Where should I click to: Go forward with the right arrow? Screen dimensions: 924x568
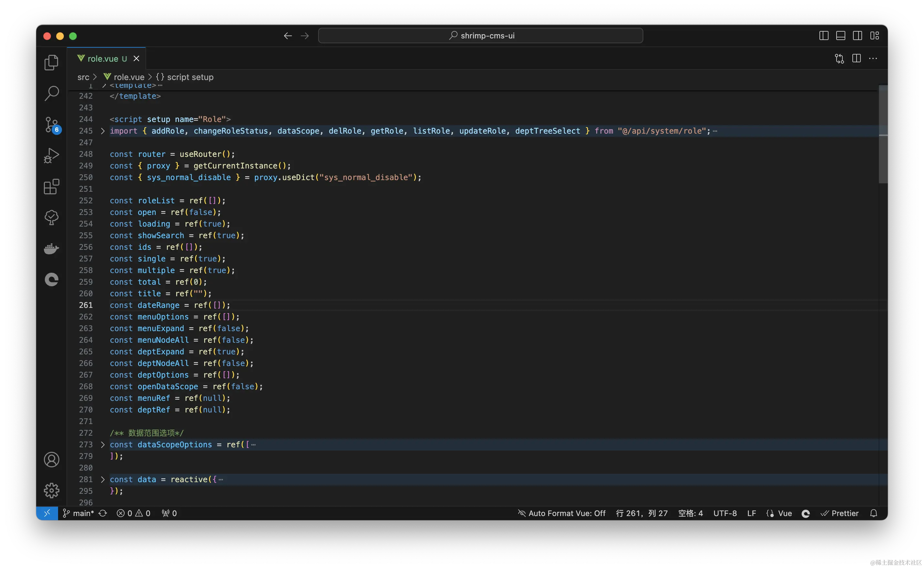[x=305, y=36]
